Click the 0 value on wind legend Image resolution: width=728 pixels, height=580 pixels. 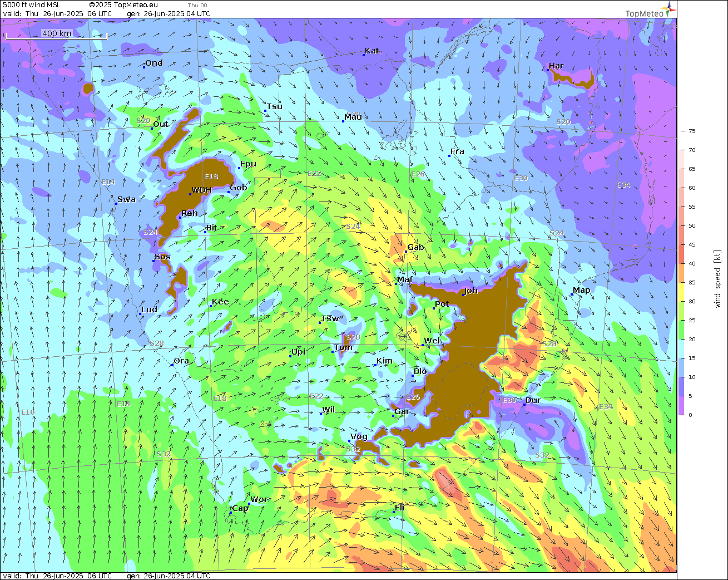pyautogui.click(x=690, y=415)
